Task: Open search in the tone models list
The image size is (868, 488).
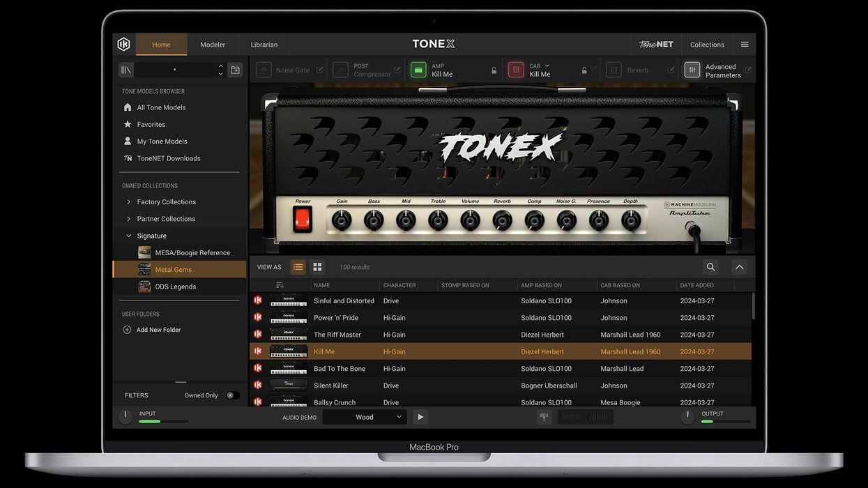Action: coord(710,266)
